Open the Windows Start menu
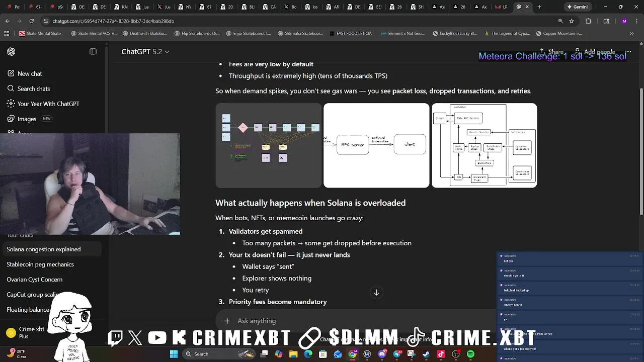 click(174, 354)
